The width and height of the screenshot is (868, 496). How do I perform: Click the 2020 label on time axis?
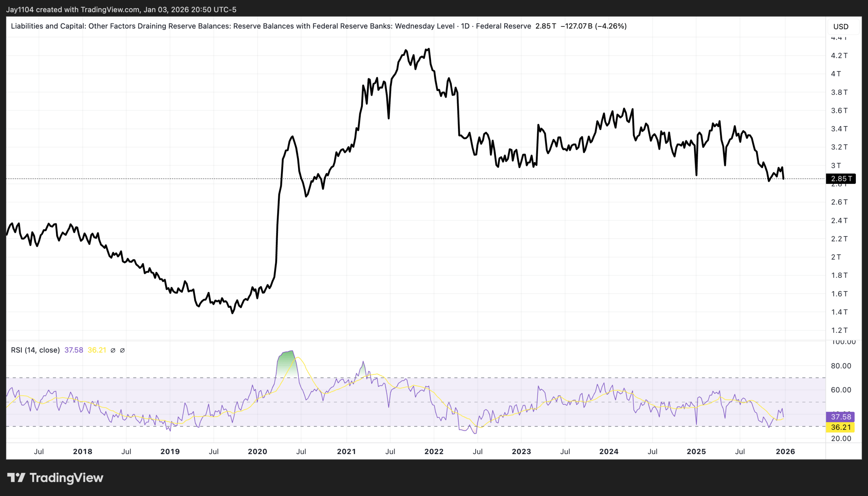(x=257, y=451)
